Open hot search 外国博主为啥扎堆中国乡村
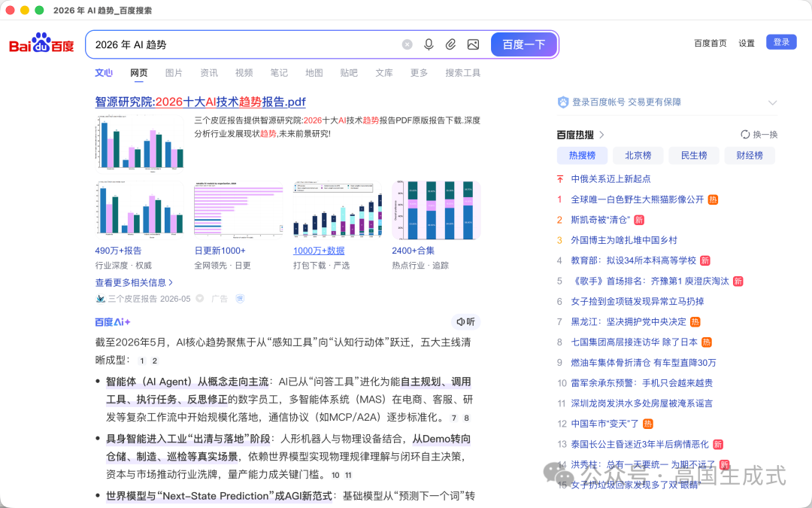 pos(624,240)
